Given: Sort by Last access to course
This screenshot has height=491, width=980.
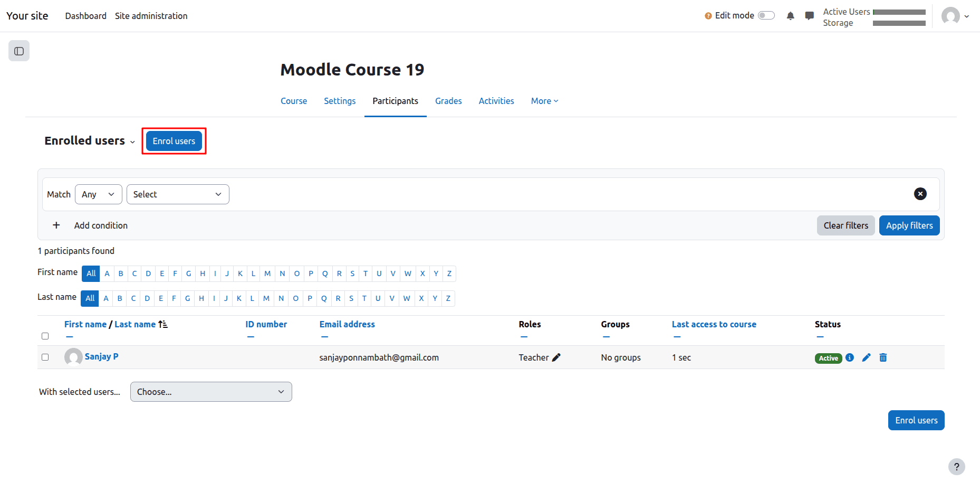Looking at the screenshot, I should tap(714, 324).
